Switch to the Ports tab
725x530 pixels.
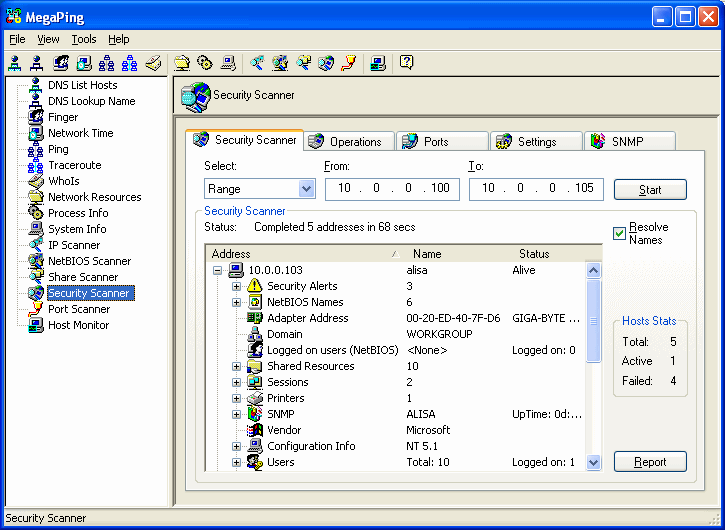click(x=436, y=142)
